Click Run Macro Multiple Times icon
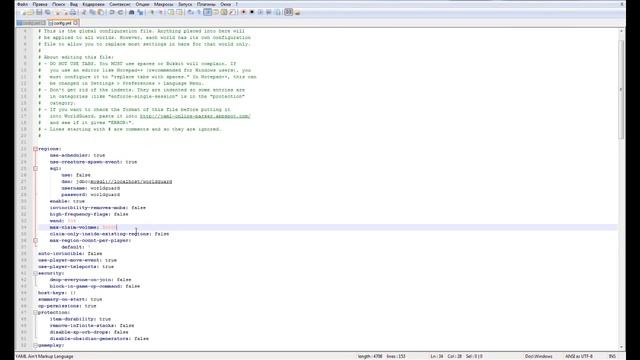 point(269,12)
